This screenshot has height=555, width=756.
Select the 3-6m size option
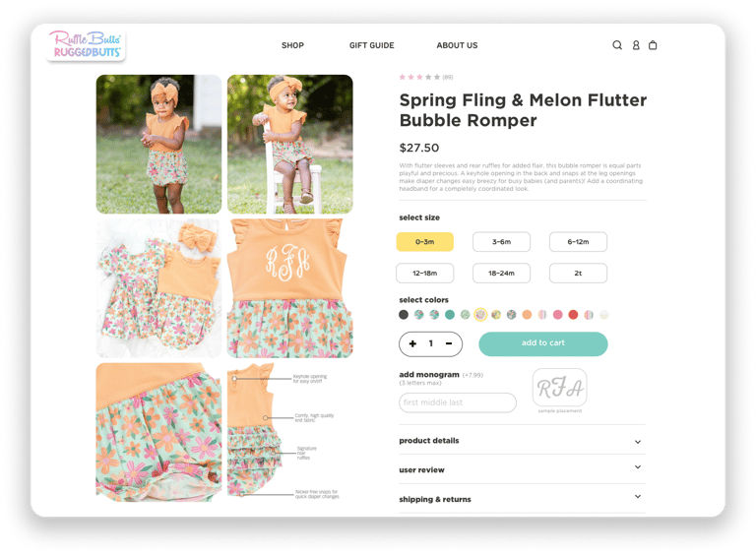[501, 242]
